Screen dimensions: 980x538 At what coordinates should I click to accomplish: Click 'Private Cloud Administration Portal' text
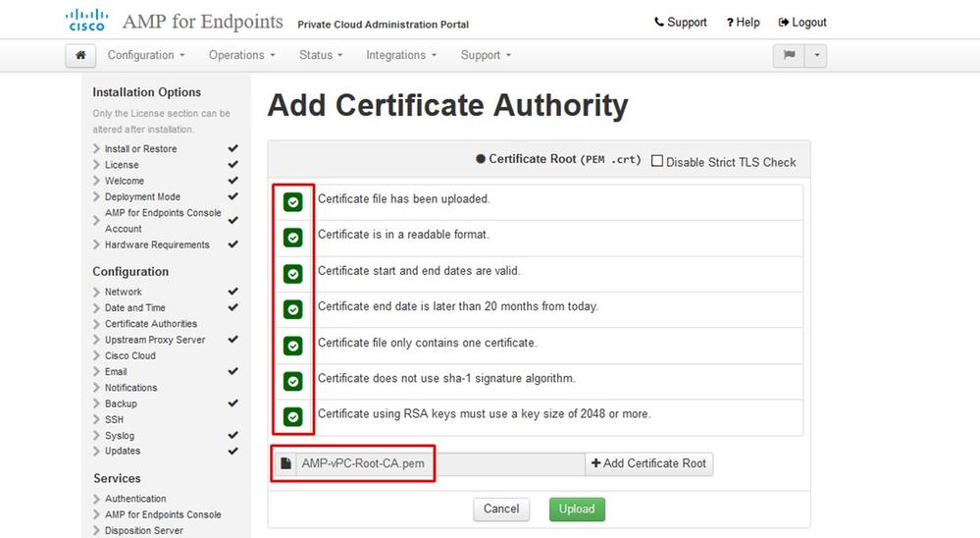(384, 25)
